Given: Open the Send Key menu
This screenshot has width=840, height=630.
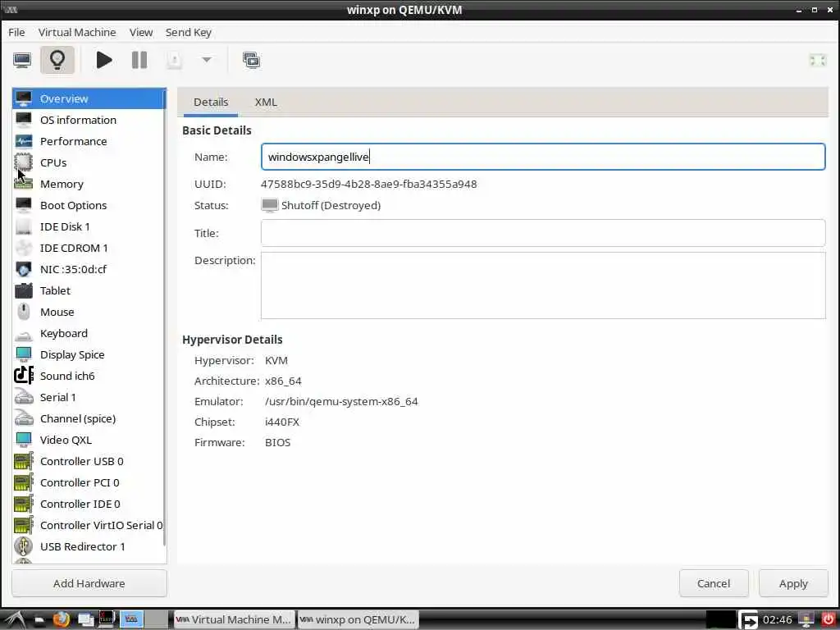Looking at the screenshot, I should click(x=189, y=32).
